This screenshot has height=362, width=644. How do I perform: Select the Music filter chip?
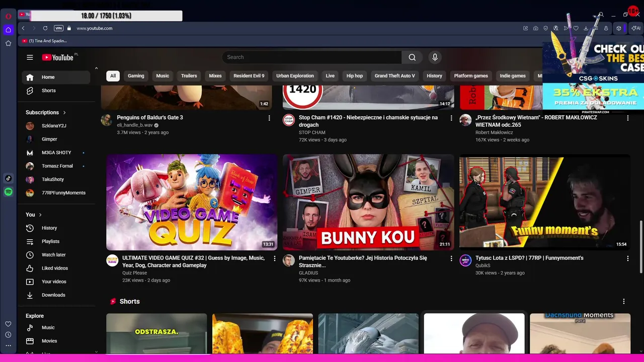163,76
